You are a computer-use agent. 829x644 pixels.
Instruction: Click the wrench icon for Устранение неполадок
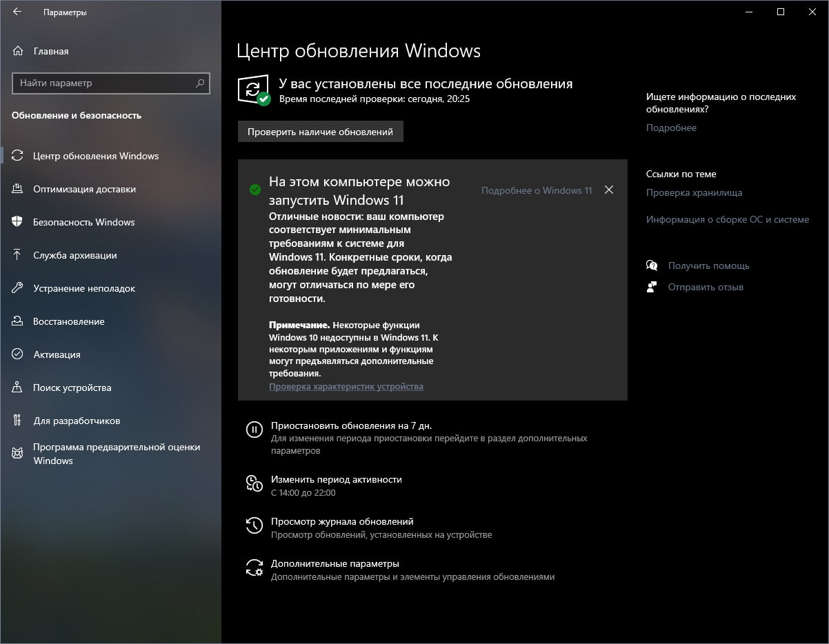pyautogui.click(x=18, y=288)
